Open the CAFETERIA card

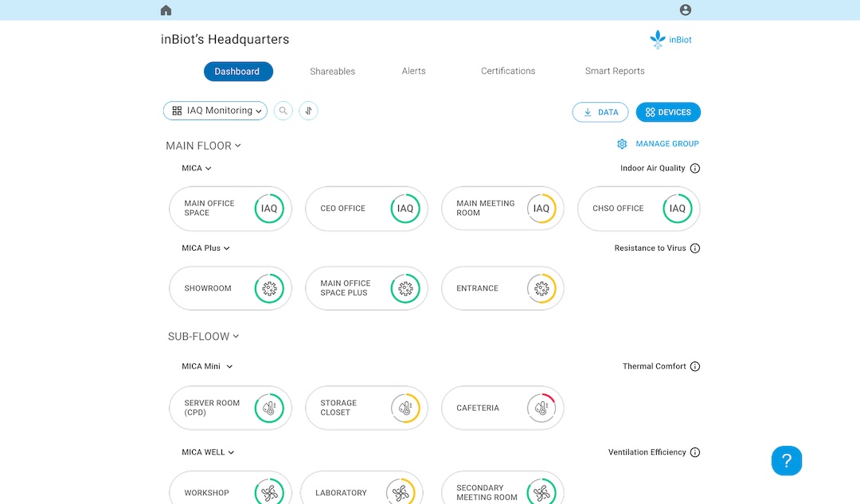click(x=502, y=408)
